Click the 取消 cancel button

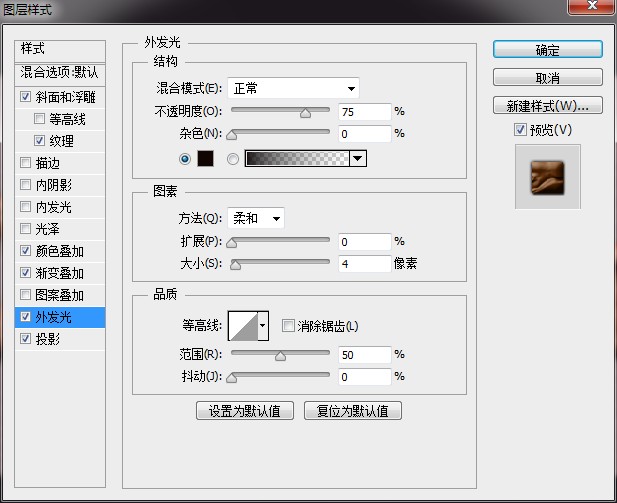point(548,78)
